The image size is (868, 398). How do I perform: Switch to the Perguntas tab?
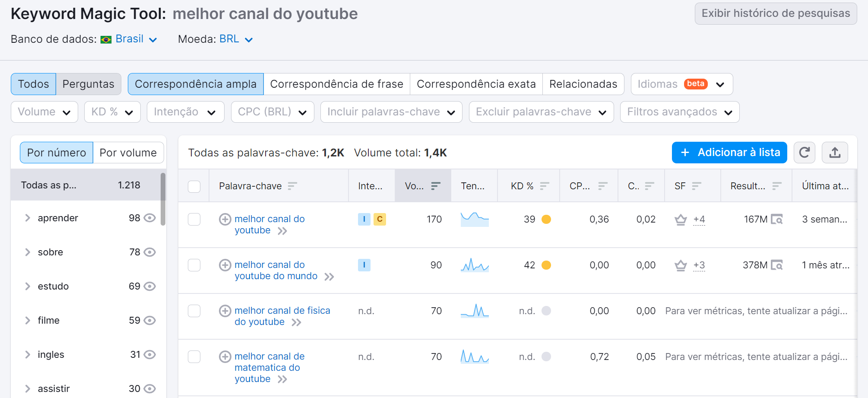click(x=89, y=84)
